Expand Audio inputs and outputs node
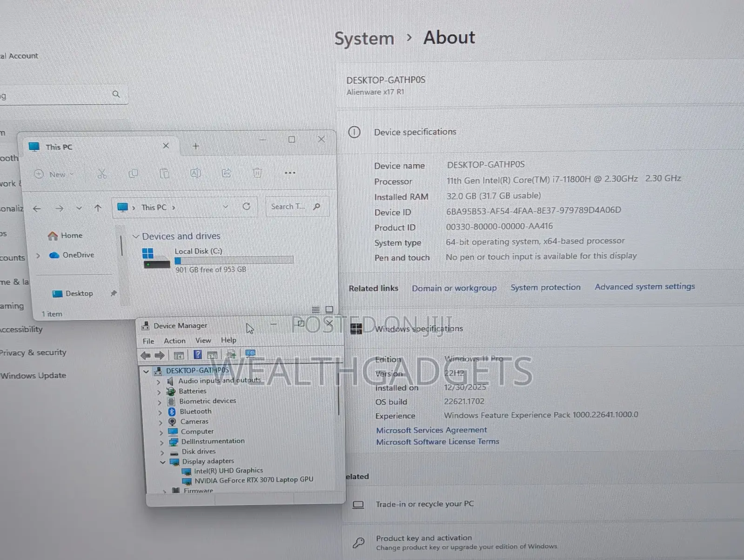The width and height of the screenshot is (744, 560). click(159, 381)
